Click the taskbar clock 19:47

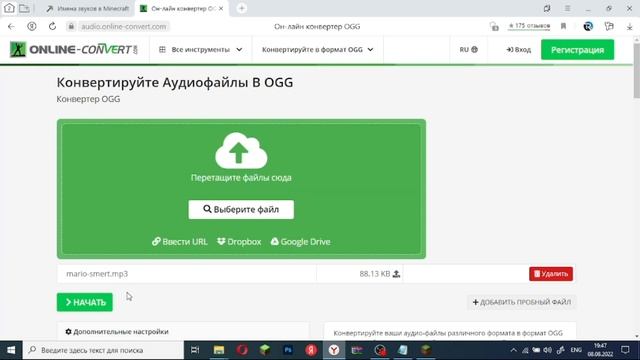point(600,350)
